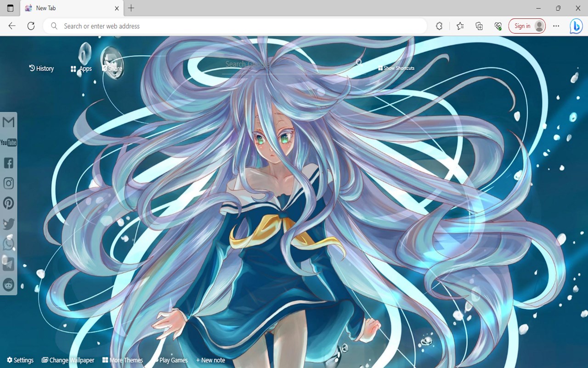Viewport: 588px width, 368px height.
Task: Add a New note
Action: (210, 360)
